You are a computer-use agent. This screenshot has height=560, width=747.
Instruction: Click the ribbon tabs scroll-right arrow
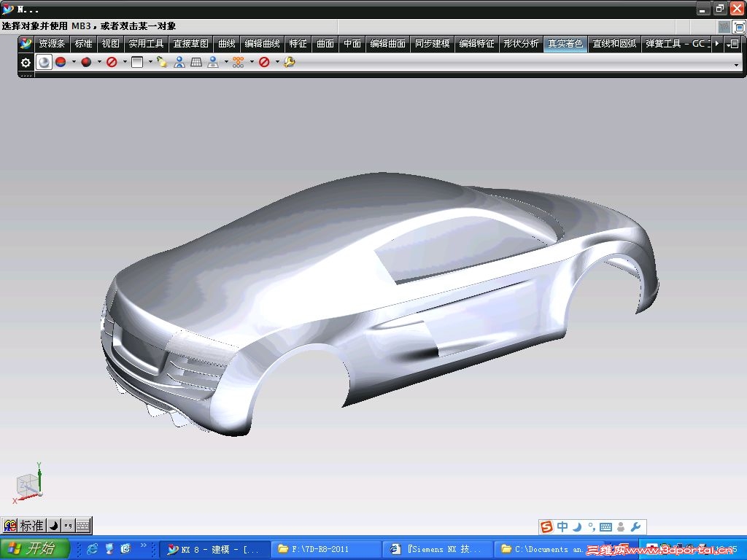point(716,44)
